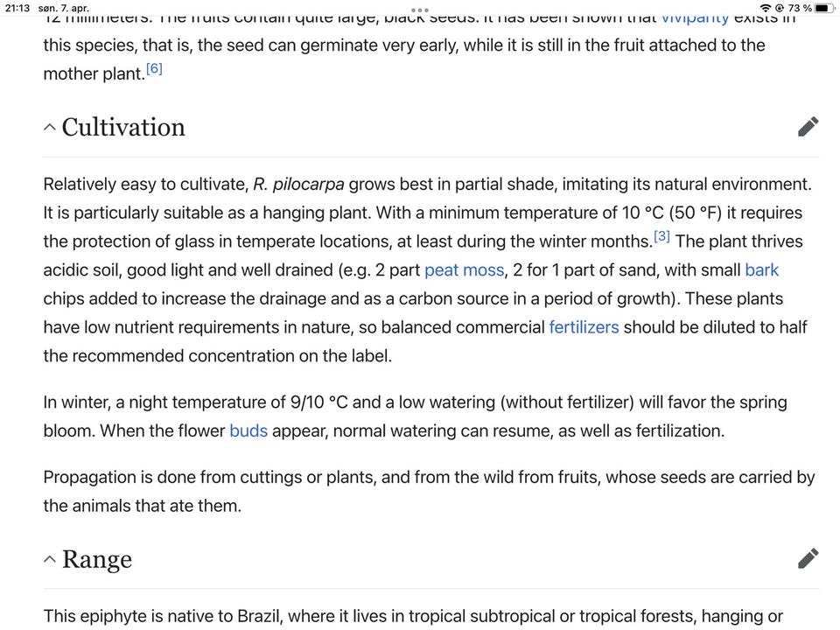Open citation reference [3]

coord(661,236)
